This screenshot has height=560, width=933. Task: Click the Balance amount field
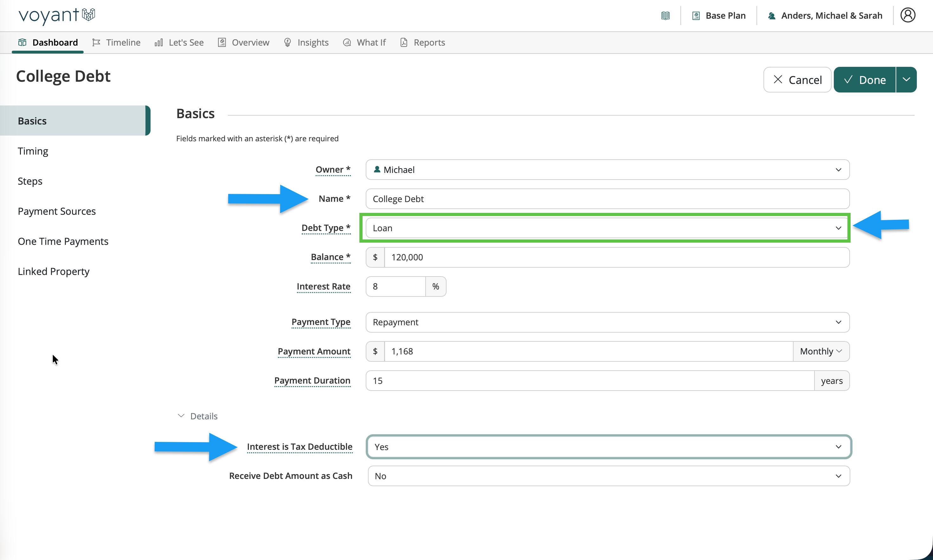click(617, 257)
